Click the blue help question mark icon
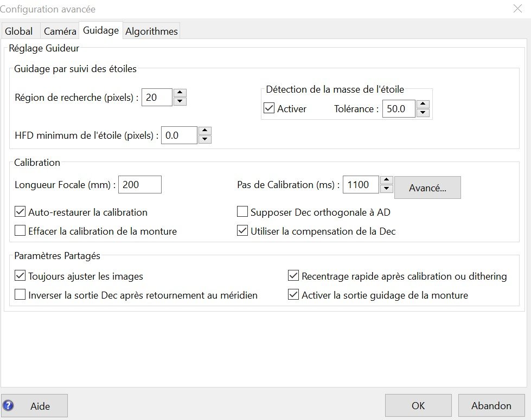This screenshot has width=531, height=420. click(x=9, y=405)
